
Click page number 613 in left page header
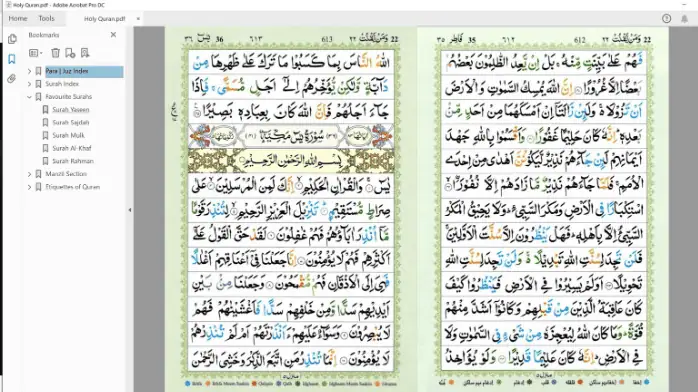(327, 39)
